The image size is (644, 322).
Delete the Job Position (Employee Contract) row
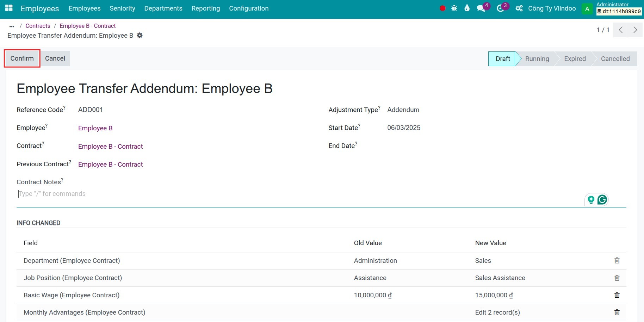pyautogui.click(x=617, y=278)
